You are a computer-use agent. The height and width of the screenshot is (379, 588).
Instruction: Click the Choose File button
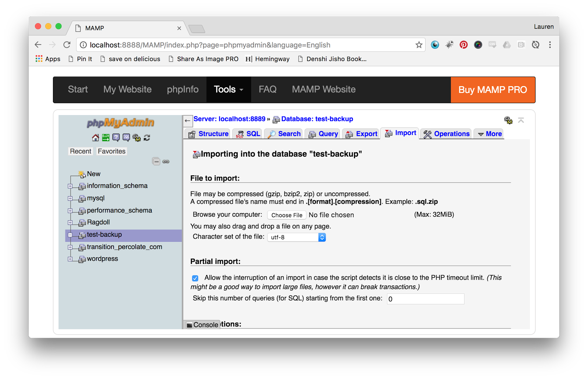click(x=287, y=215)
